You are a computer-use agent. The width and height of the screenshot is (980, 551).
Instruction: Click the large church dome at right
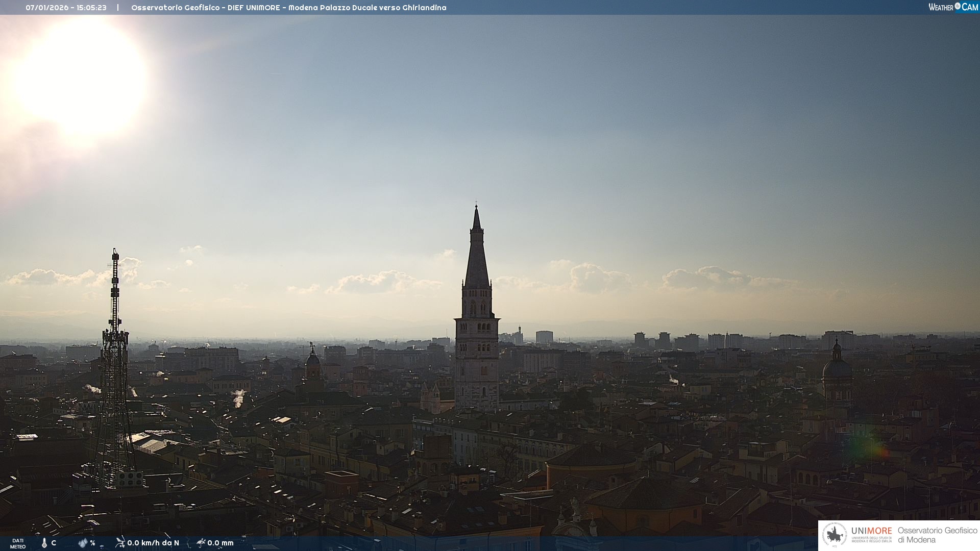coord(837,368)
